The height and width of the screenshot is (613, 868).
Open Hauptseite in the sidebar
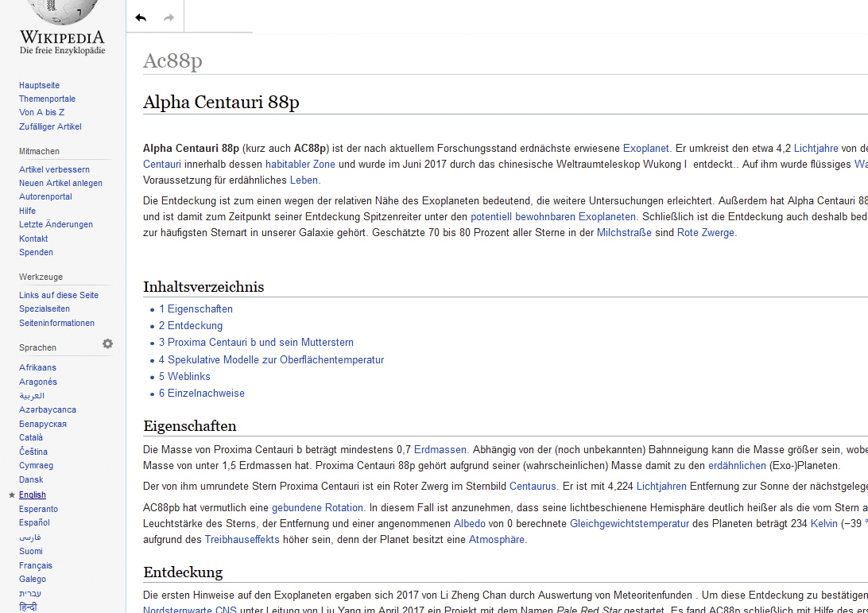(39, 85)
